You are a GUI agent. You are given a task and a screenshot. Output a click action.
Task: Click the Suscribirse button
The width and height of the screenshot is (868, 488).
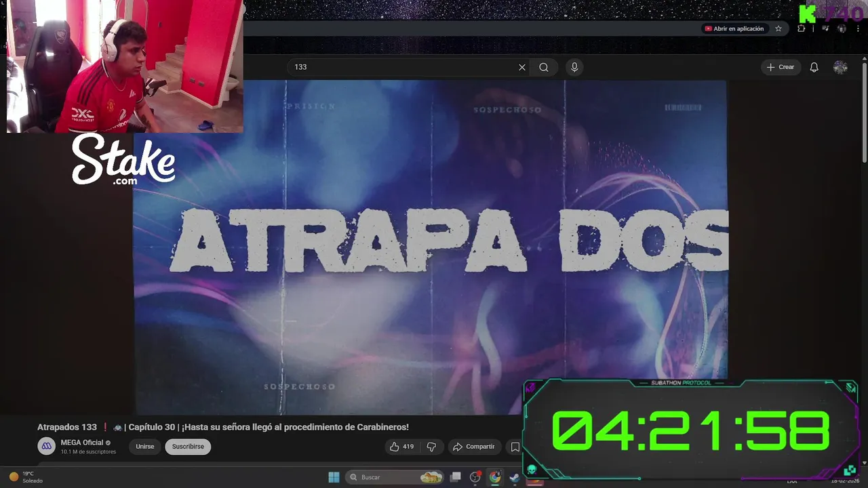(x=188, y=447)
